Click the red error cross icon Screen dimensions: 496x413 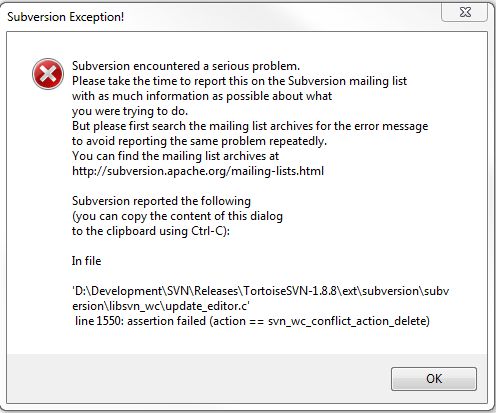(x=48, y=74)
